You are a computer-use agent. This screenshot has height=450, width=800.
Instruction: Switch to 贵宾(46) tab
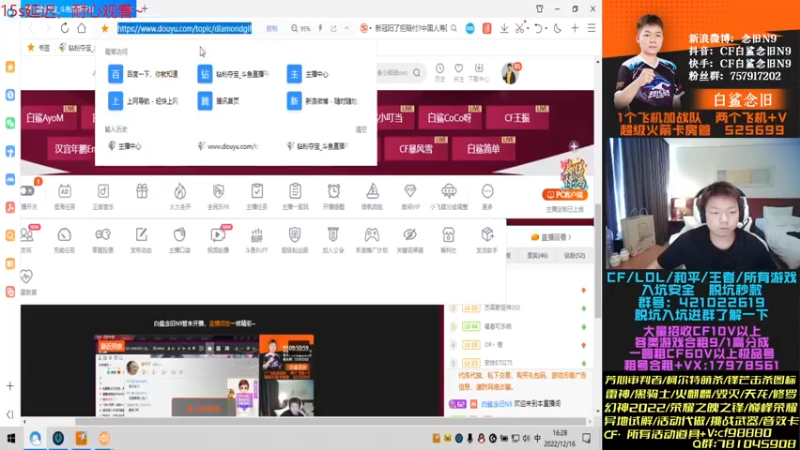(537, 255)
